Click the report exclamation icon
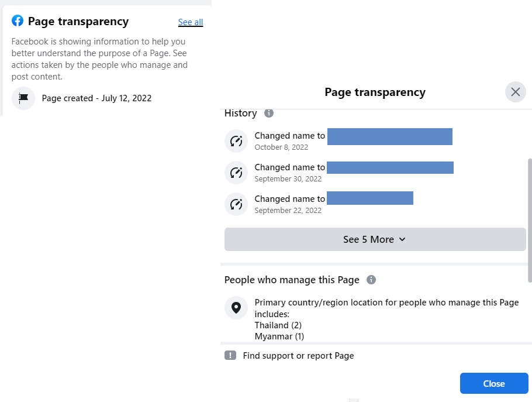This screenshot has height=402, width=532. click(x=230, y=356)
